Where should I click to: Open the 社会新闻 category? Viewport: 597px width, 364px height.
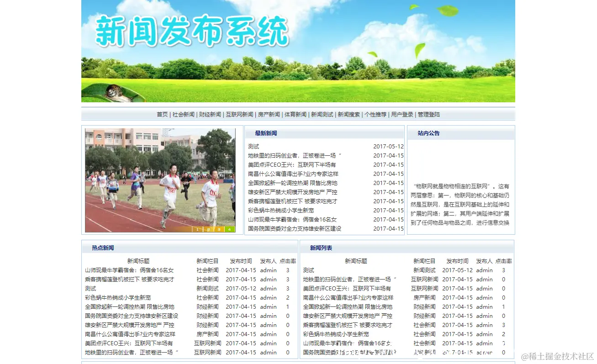click(x=183, y=114)
